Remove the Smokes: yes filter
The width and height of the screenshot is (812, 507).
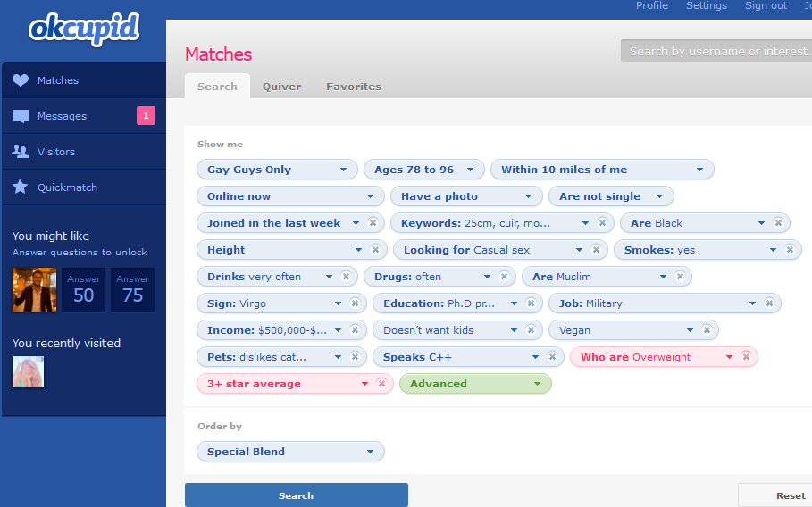[x=790, y=250]
